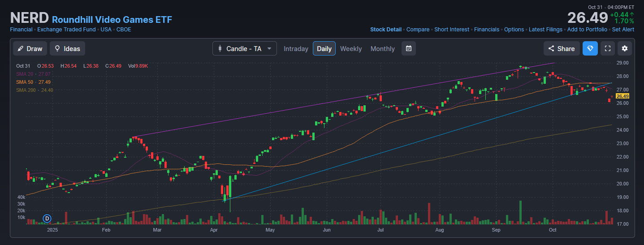The height and width of the screenshot is (245, 644).
Task: Click the pencil icon in Draw button
Action: tap(21, 48)
